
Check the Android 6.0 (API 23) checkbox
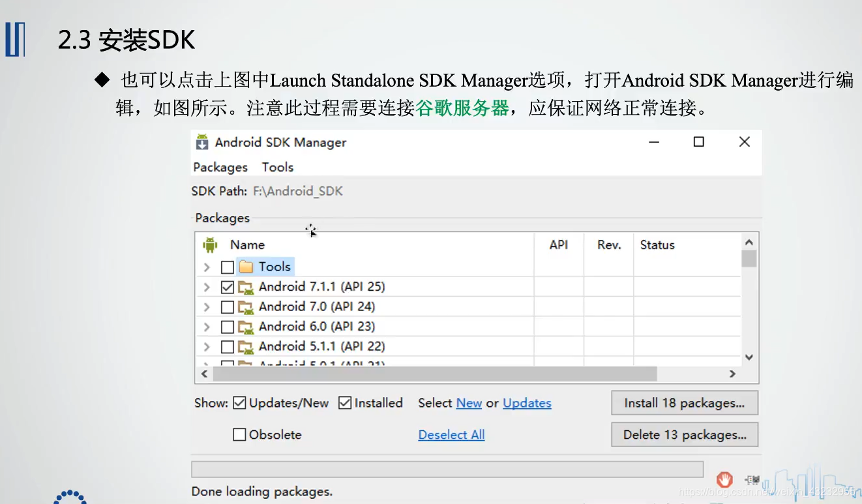(x=227, y=327)
